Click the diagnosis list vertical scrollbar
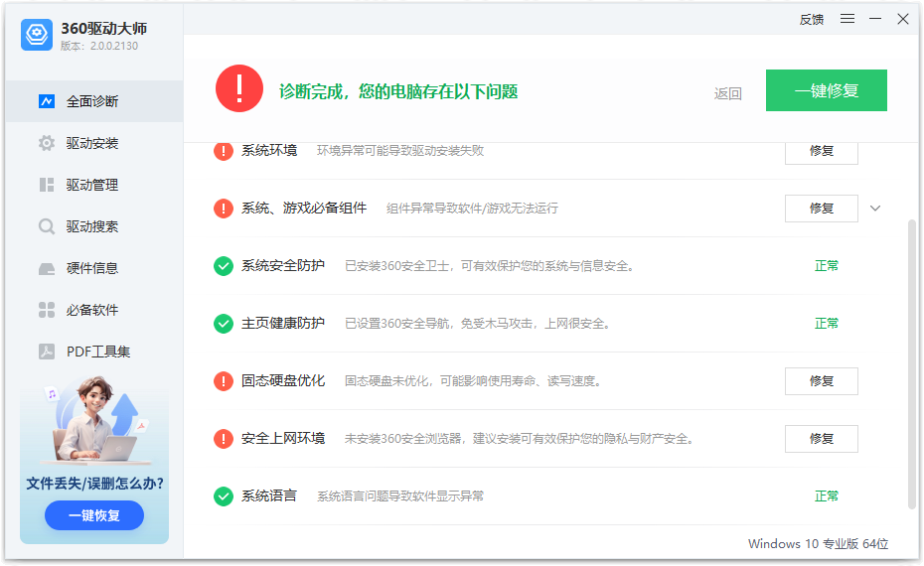 912,364
